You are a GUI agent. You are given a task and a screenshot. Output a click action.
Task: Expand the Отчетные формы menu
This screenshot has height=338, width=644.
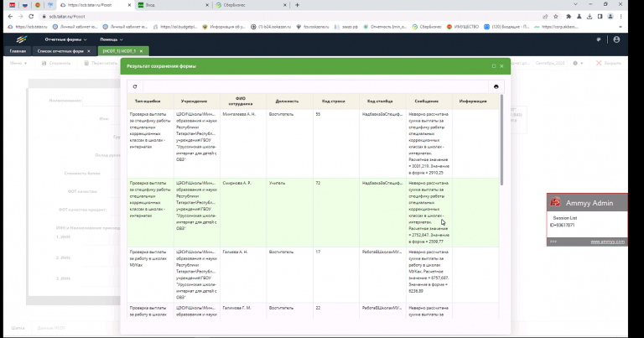coord(65,39)
